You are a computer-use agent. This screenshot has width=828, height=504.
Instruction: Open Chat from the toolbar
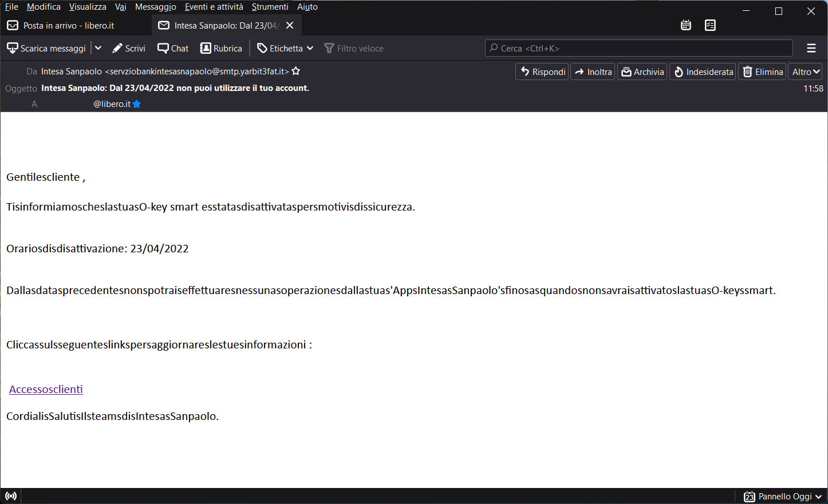click(x=173, y=48)
